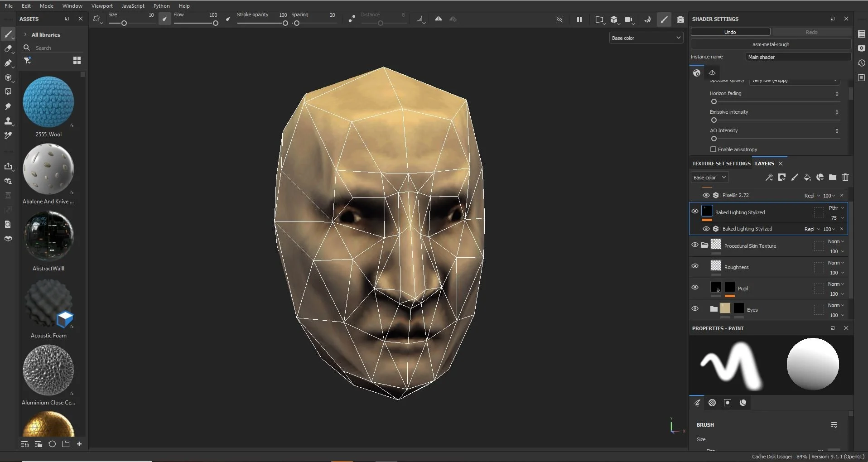Image resolution: width=868 pixels, height=462 pixels.
Task: Switch assets to grid view icon
Action: (x=77, y=60)
